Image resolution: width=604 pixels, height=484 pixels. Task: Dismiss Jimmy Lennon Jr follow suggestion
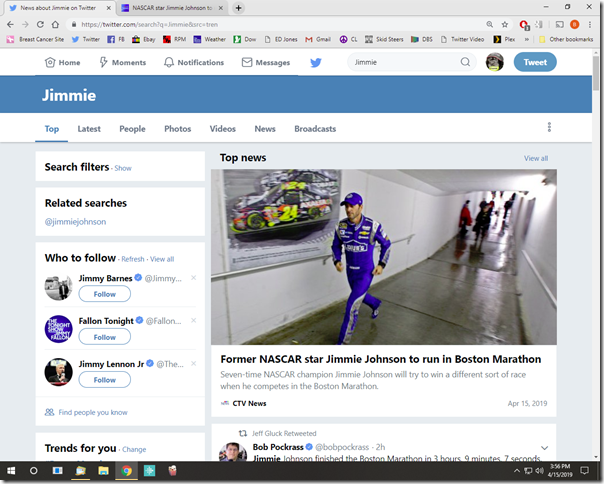click(194, 363)
